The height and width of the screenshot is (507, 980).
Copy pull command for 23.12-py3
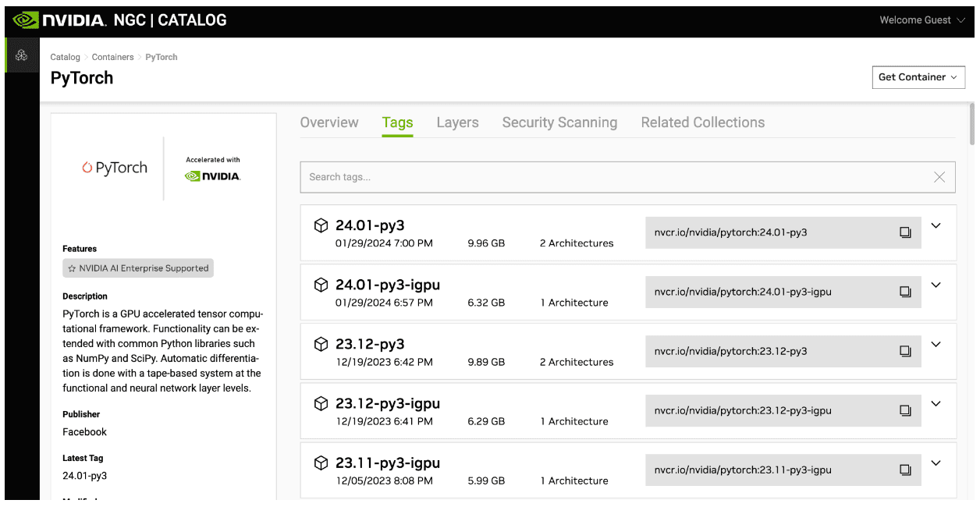pyautogui.click(x=905, y=351)
